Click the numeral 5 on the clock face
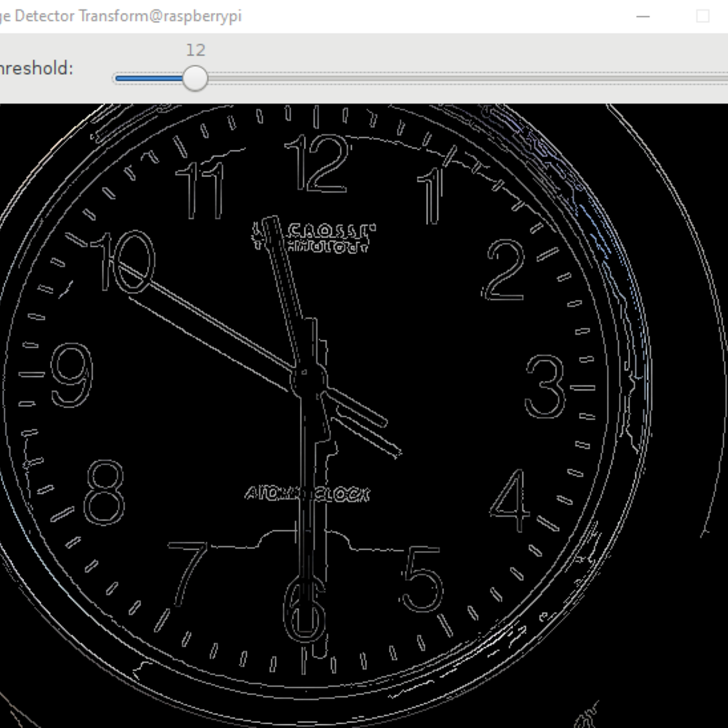 coord(422,579)
